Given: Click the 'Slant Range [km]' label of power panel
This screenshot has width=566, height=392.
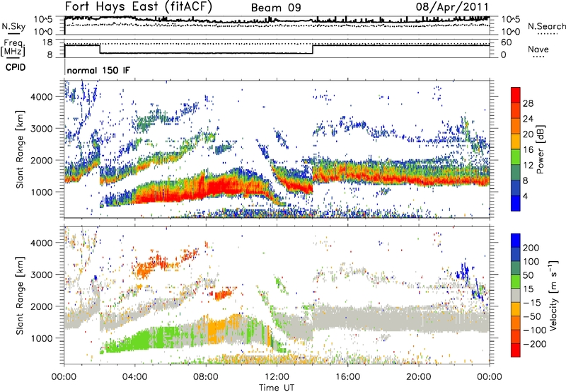Looking at the screenshot, I should (20, 149).
